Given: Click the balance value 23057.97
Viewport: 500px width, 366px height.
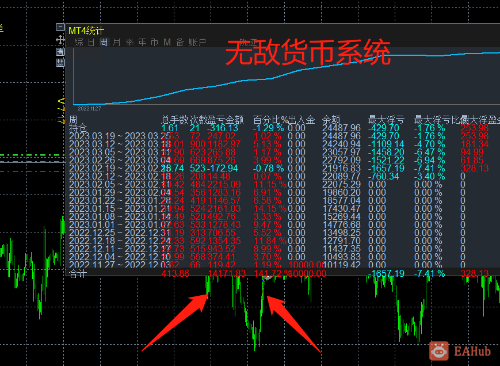Looking at the screenshot, I should click(341, 152).
